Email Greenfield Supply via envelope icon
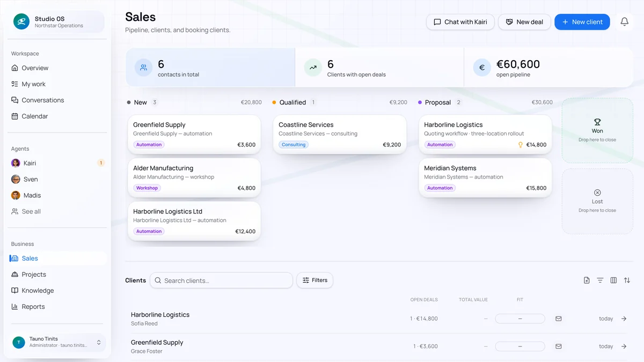The image size is (644, 362). click(x=559, y=346)
